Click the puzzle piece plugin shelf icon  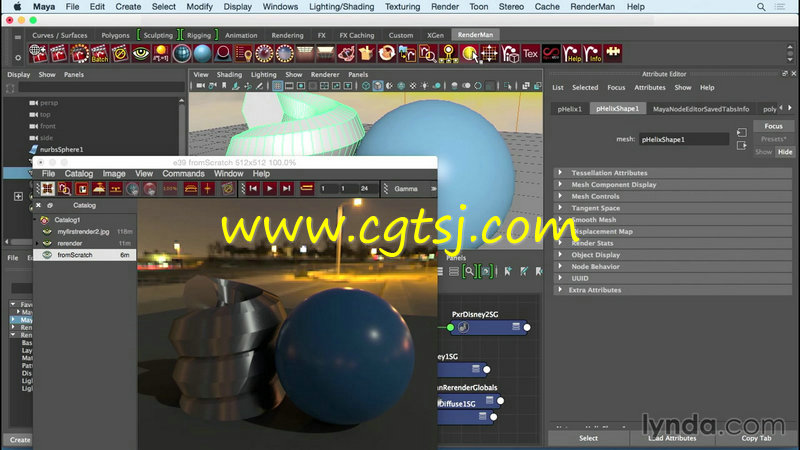pyautogui.click(x=613, y=54)
